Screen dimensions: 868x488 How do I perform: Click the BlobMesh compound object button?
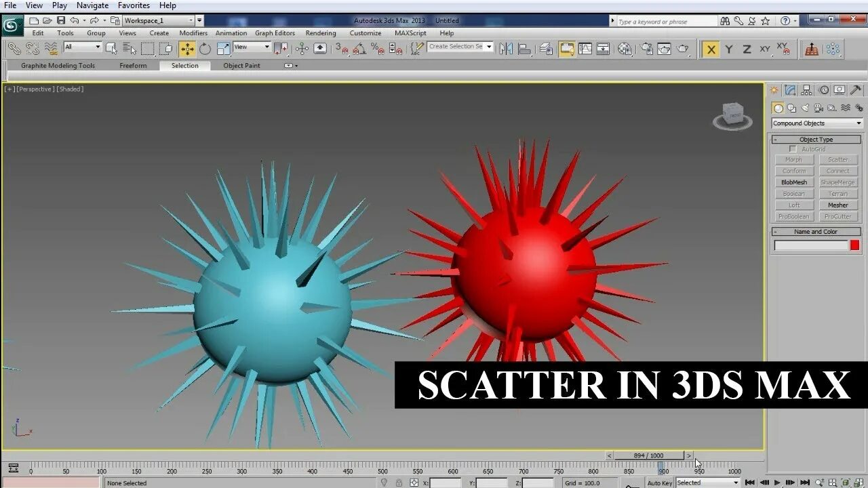point(794,182)
